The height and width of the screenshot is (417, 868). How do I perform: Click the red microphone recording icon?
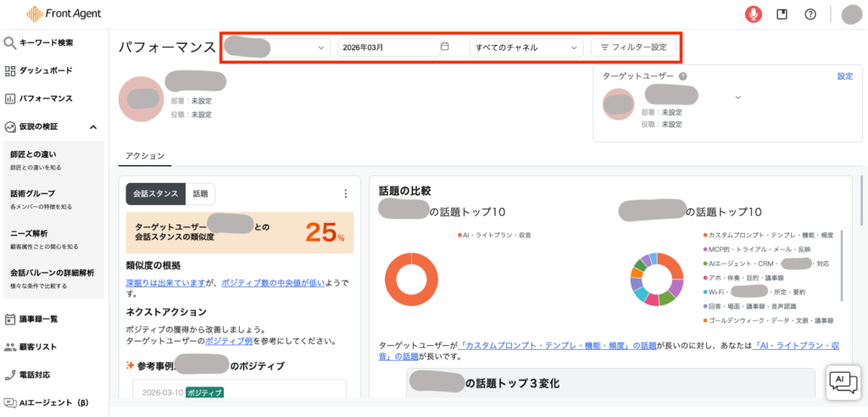click(752, 14)
